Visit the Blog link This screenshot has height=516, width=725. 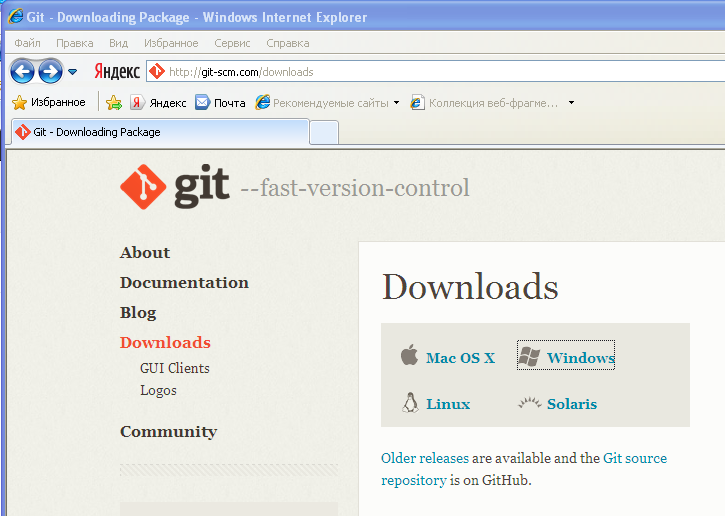tap(138, 313)
